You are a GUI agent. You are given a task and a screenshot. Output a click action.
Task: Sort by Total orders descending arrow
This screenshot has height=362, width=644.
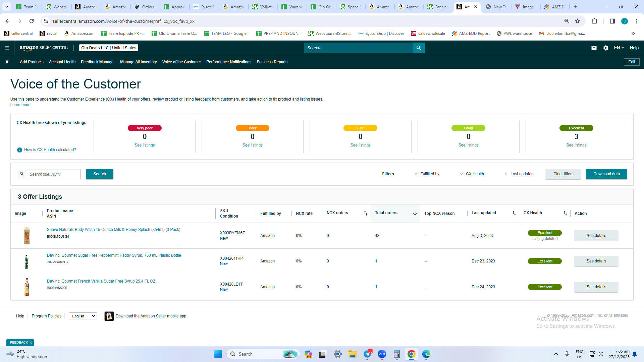point(415,213)
